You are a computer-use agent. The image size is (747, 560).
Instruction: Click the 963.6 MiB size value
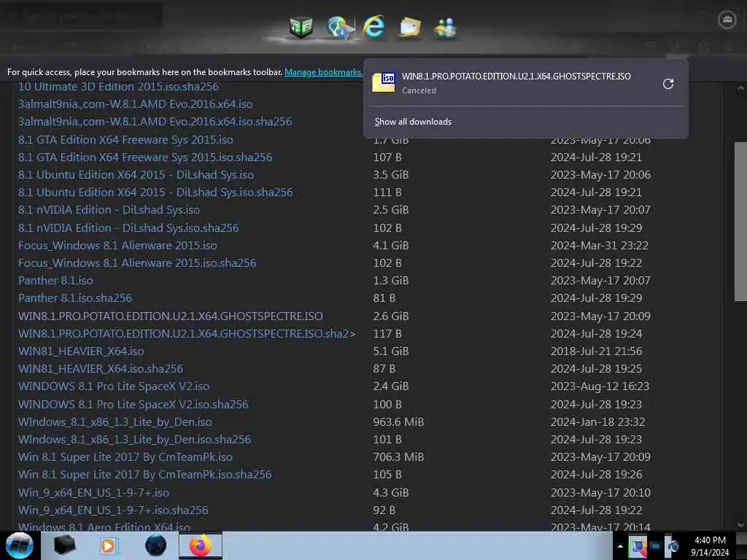click(x=398, y=422)
